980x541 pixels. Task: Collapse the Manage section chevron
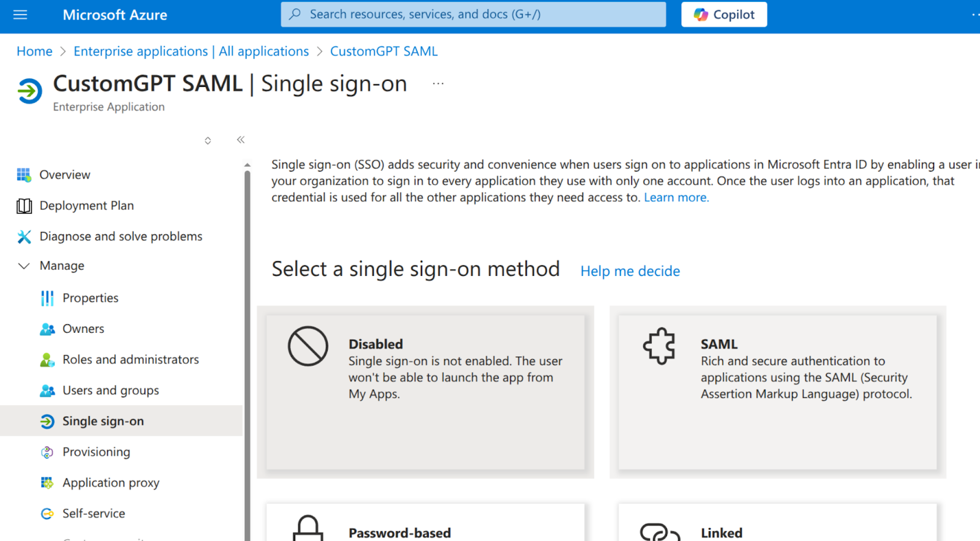pyautogui.click(x=24, y=266)
